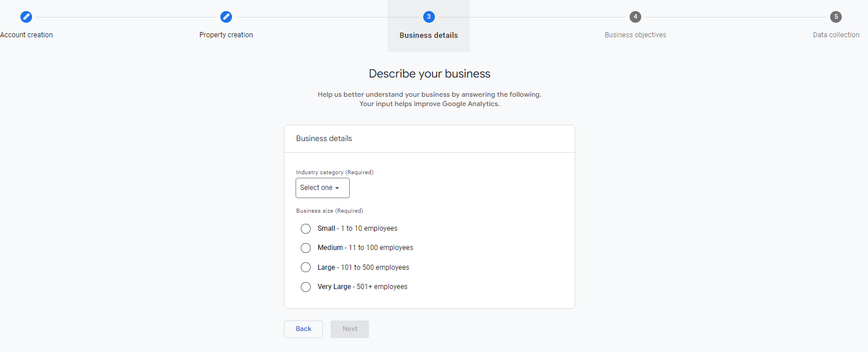The image size is (868, 352).
Task: Open the Industry category Select one dropdown
Action: (x=322, y=188)
